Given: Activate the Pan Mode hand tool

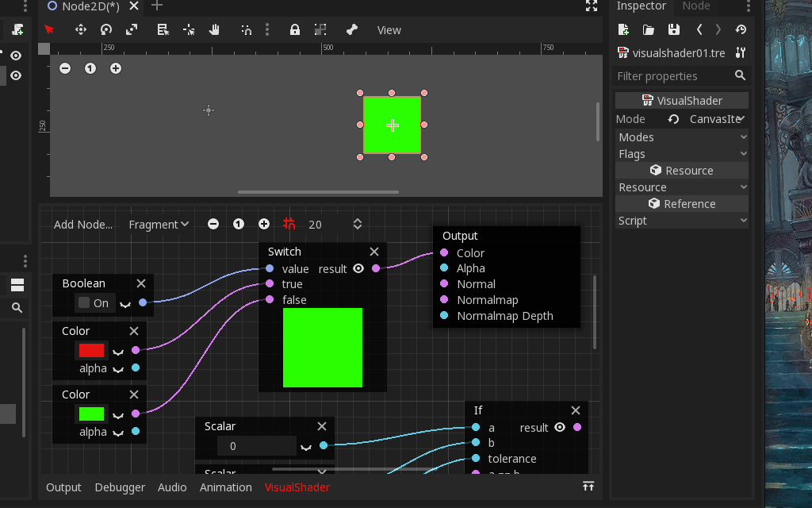Looking at the screenshot, I should tap(214, 29).
